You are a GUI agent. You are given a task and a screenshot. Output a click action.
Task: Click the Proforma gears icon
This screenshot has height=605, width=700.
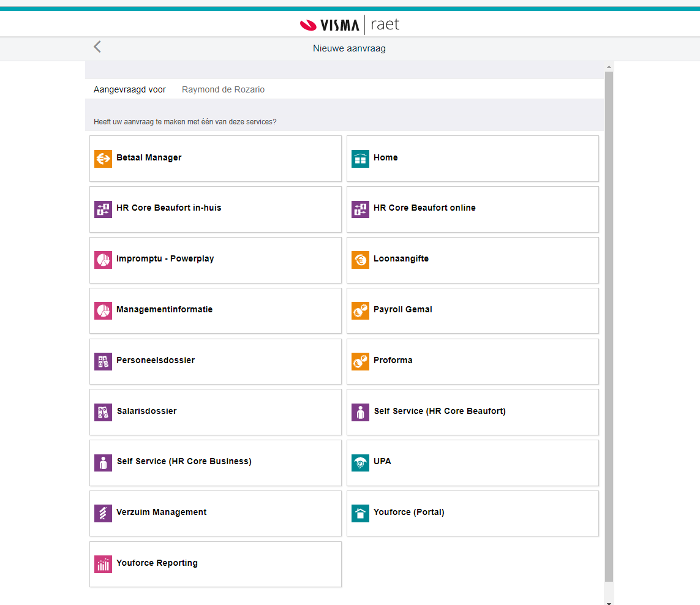(x=360, y=362)
